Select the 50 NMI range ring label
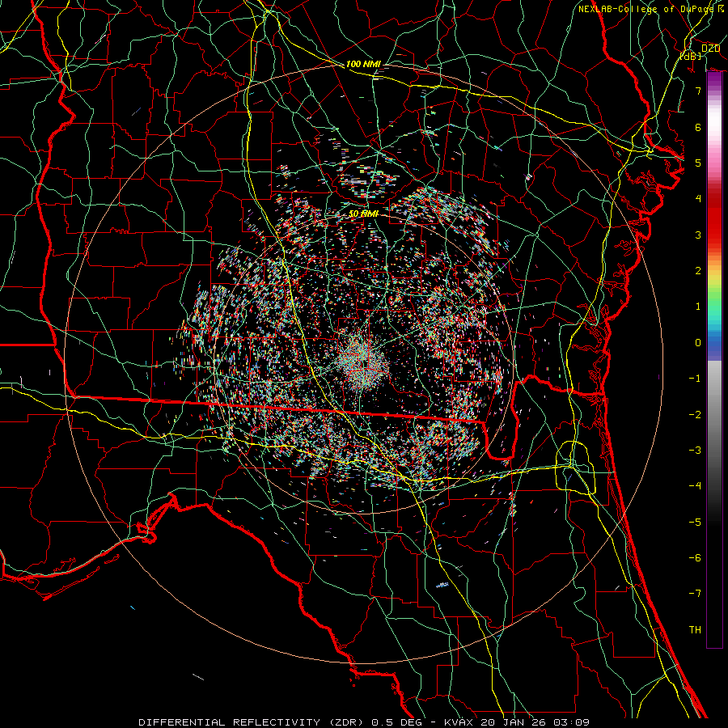Image resolution: width=728 pixels, height=728 pixels. coord(363,214)
